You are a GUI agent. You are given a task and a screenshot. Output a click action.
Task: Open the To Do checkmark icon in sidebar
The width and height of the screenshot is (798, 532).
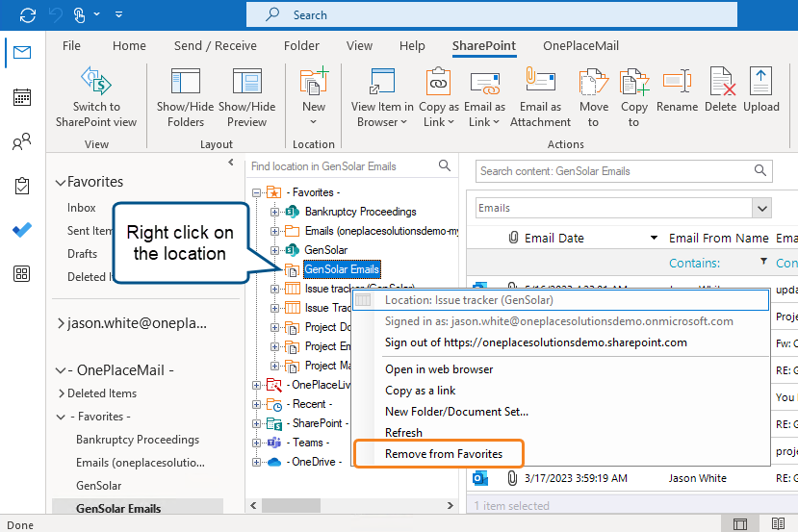(22, 230)
